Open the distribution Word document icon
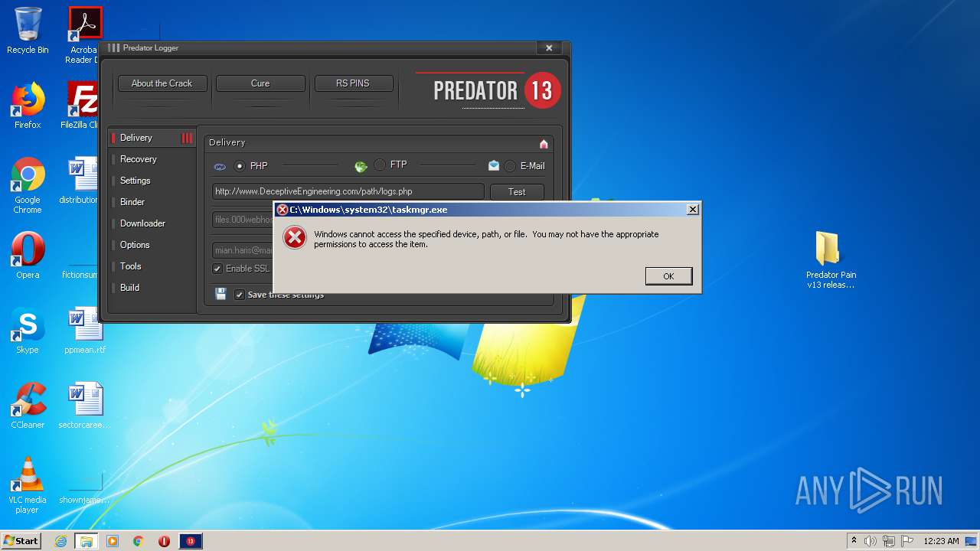Image resolution: width=980 pixels, height=551 pixels. coord(83,181)
